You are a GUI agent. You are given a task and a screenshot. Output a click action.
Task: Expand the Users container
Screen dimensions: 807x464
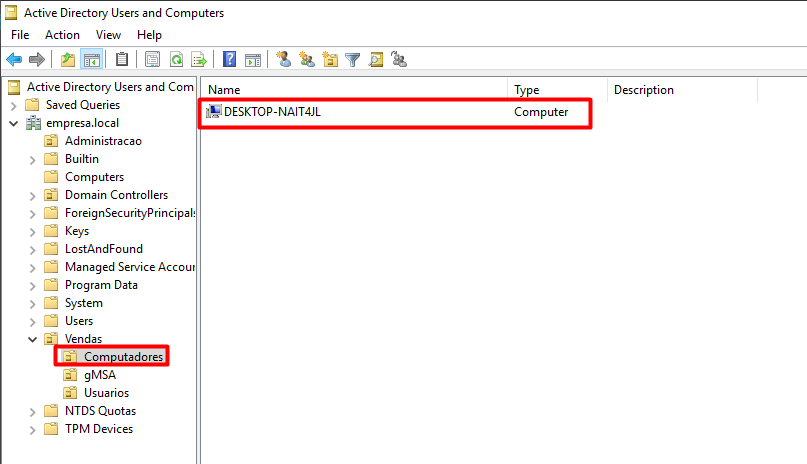click(32, 322)
